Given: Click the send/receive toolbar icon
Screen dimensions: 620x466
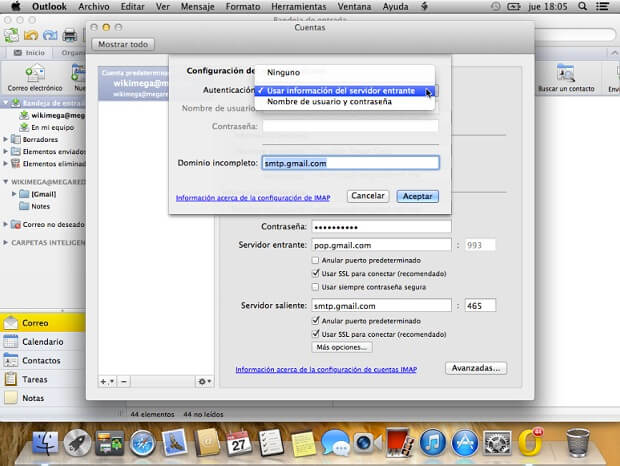Looking at the screenshot, I should pyautogui.click(x=11, y=36).
